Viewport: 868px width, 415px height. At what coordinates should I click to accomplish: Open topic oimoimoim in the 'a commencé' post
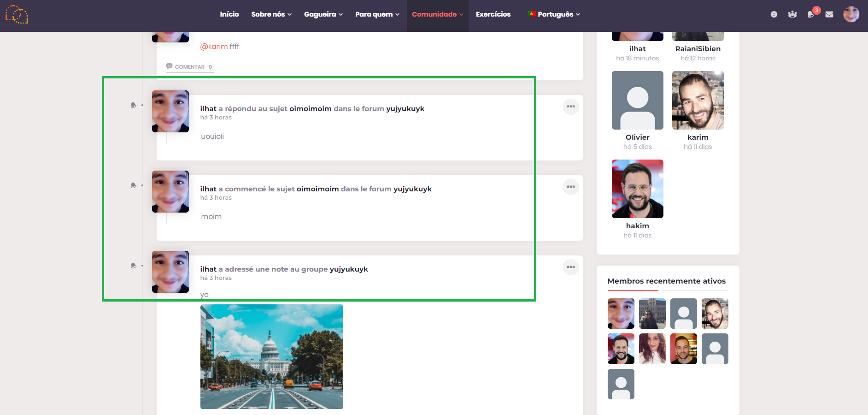[x=318, y=189]
